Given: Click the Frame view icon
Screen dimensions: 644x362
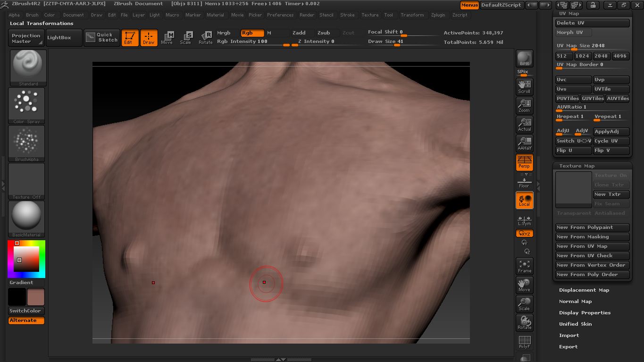Looking at the screenshot, I should point(524,266).
